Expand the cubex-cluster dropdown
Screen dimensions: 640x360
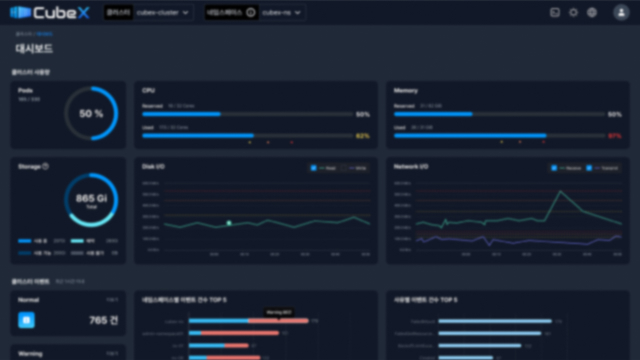[x=162, y=13]
